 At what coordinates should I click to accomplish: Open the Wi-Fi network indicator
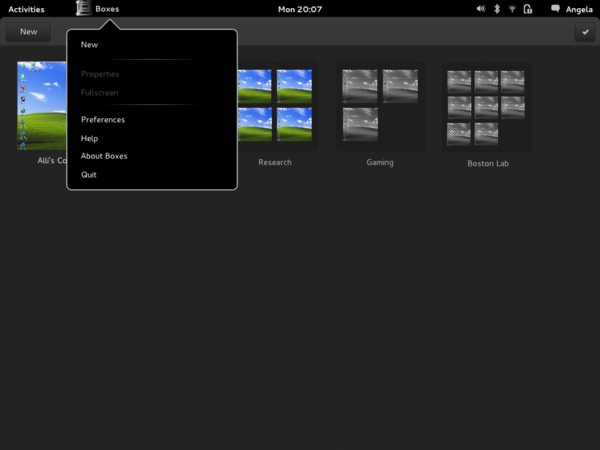512,9
